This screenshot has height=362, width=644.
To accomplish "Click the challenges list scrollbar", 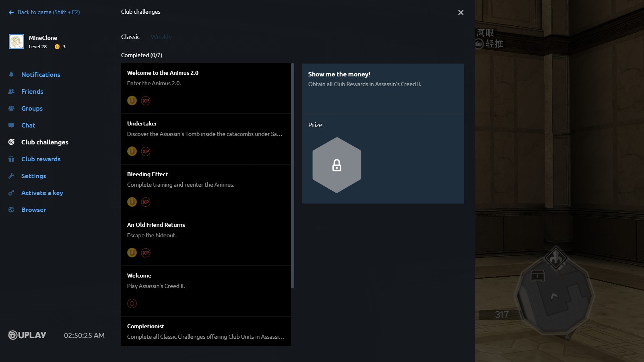I will (293, 176).
